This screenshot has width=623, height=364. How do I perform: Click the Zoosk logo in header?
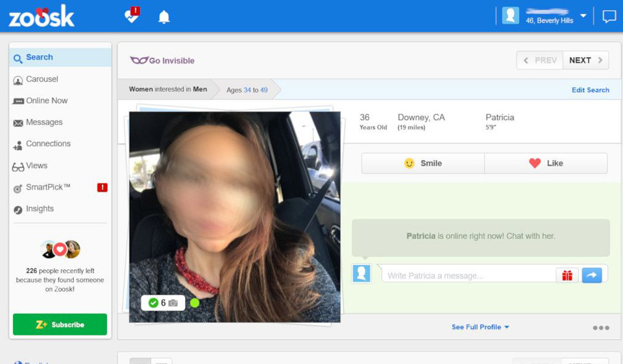click(x=42, y=17)
